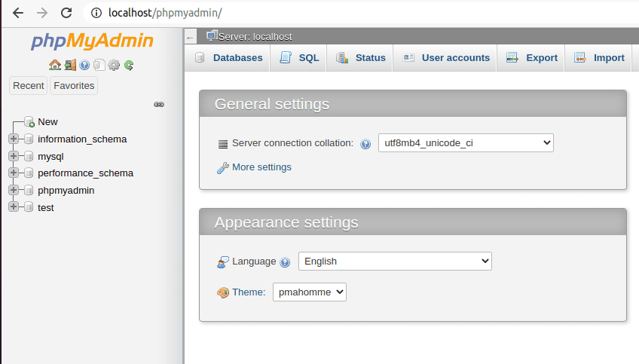Click the mysql database cylinder icon

29,156
